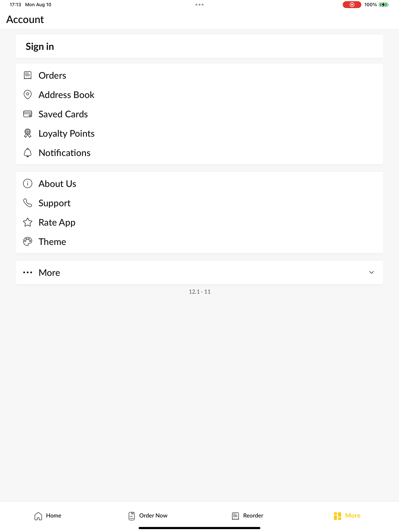The width and height of the screenshot is (399, 532).
Task: Open the iPad multitasking dots at the top
Action: (199, 5)
